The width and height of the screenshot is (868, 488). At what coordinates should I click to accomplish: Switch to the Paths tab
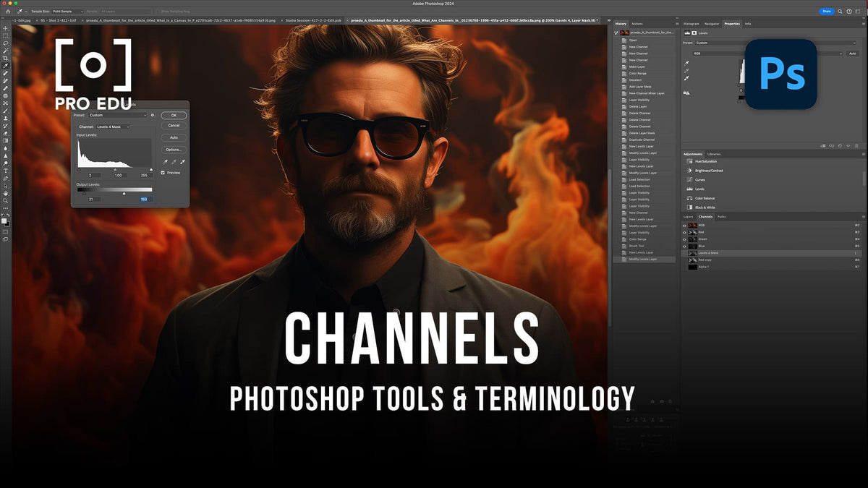click(722, 216)
